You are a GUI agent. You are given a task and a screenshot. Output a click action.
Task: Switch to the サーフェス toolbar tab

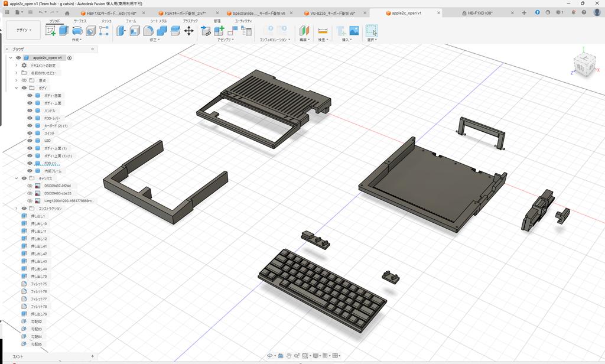(80, 21)
